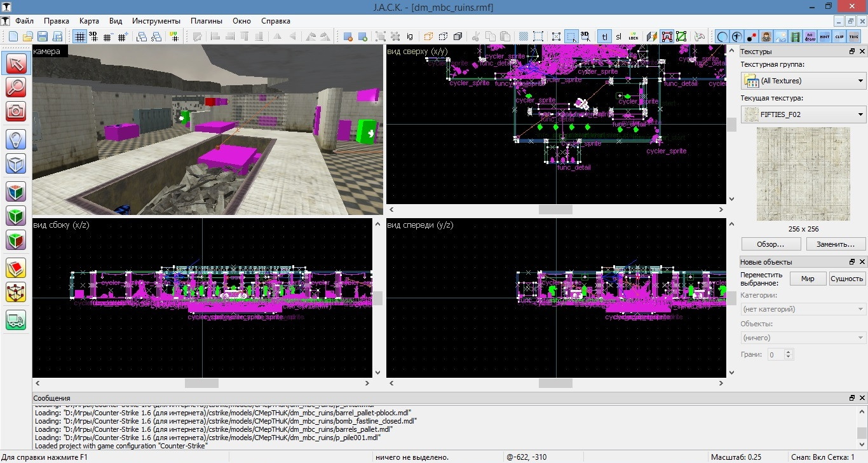
Task: Open the Карта menu
Action: (x=89, y=20)
